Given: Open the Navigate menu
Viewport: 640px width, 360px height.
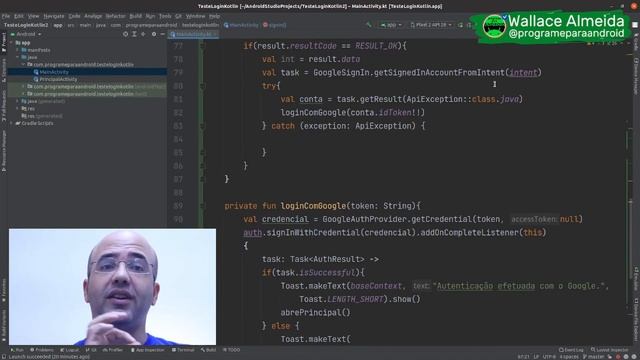Looking at the screenshot, I should 54,16.
